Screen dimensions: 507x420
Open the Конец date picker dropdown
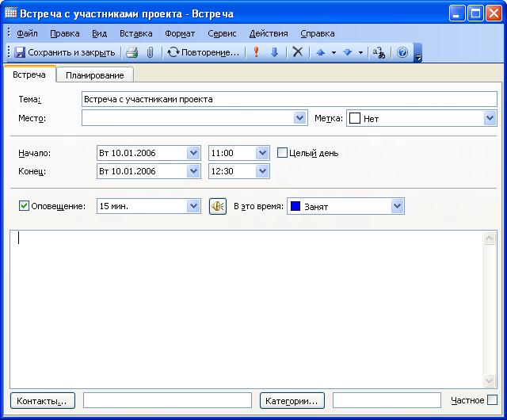point(193,171)
